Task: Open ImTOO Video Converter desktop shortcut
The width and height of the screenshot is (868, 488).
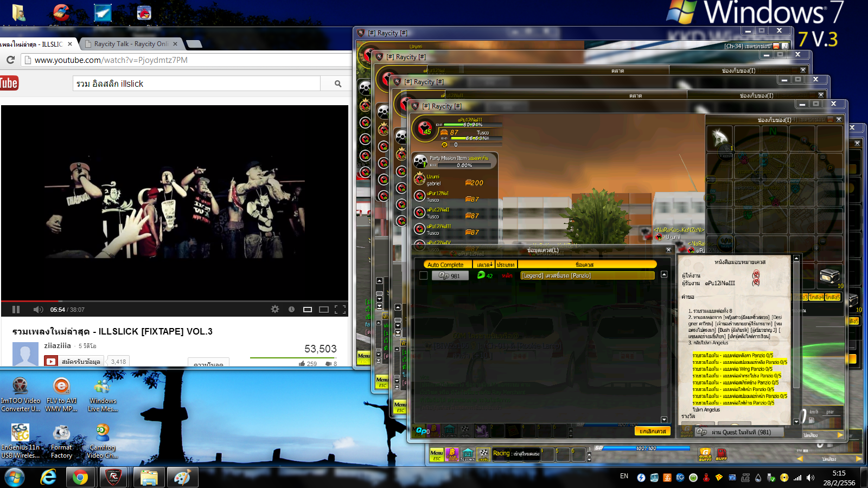Action: tap(21, 395)
